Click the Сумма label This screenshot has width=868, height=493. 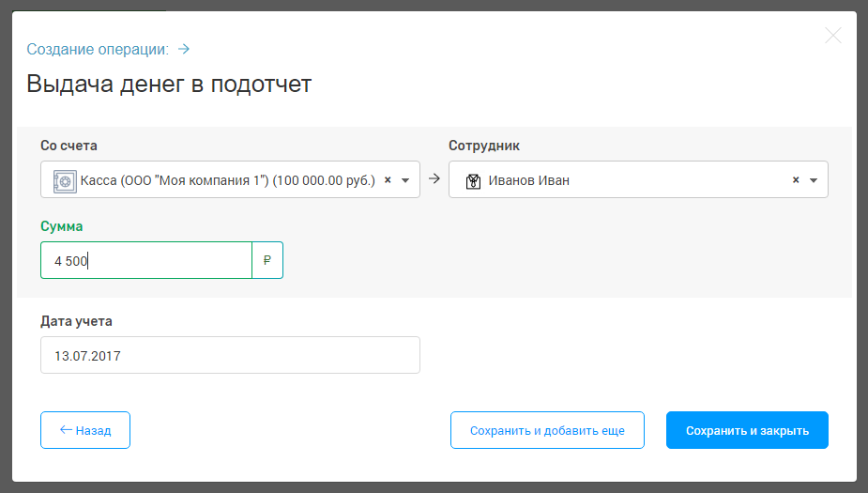[x=62, y=226]
